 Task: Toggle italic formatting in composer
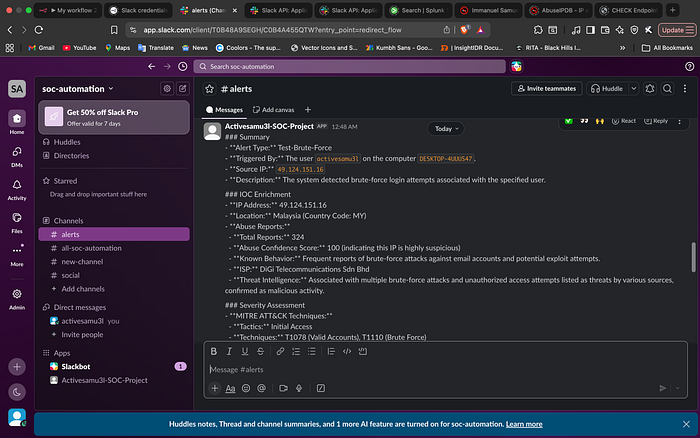[x=229, y=351]
